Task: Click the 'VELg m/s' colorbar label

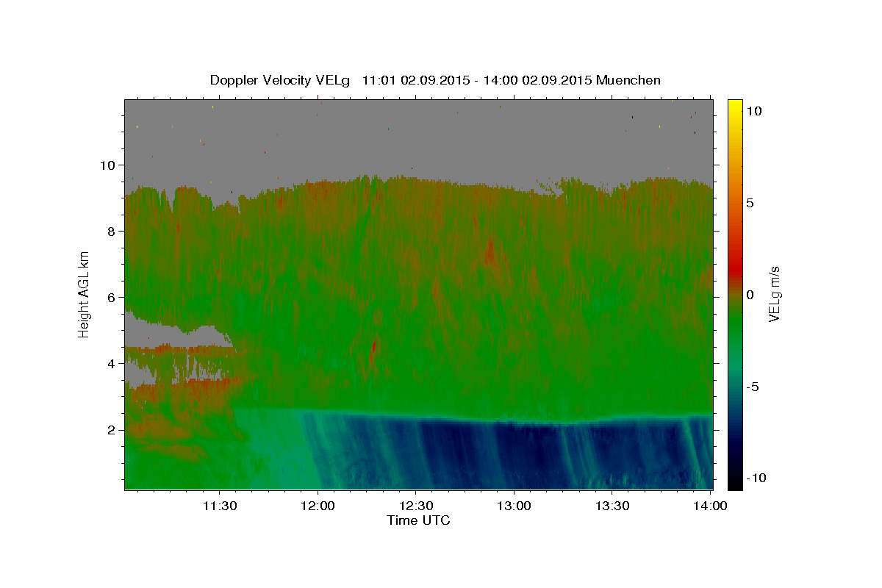Action: pos(774,294)
